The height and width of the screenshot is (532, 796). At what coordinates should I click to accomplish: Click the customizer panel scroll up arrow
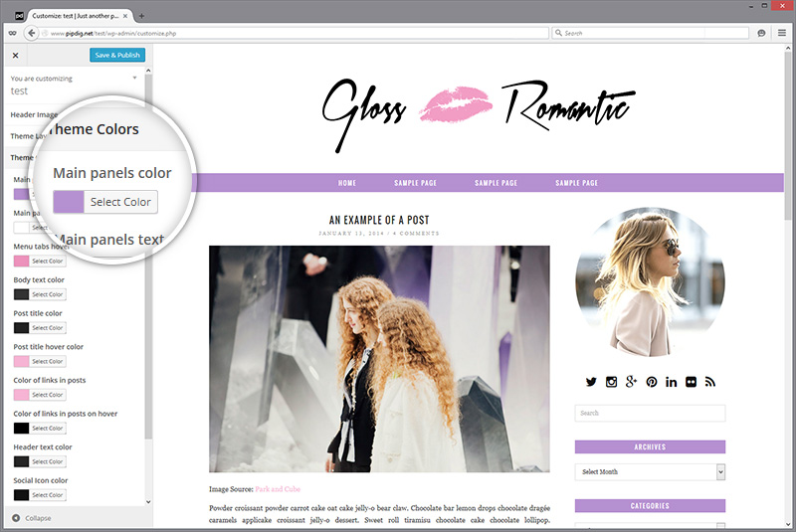(x=148, y=71)
